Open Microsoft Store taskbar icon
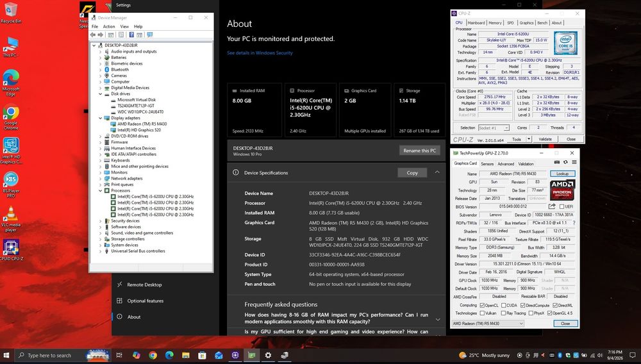The height and width of the screenshot is (364, 641). pos(202,356)
